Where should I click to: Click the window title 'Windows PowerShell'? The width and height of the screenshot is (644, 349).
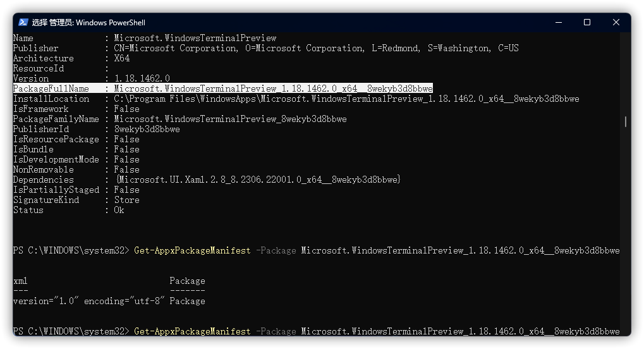pos(111,23)
